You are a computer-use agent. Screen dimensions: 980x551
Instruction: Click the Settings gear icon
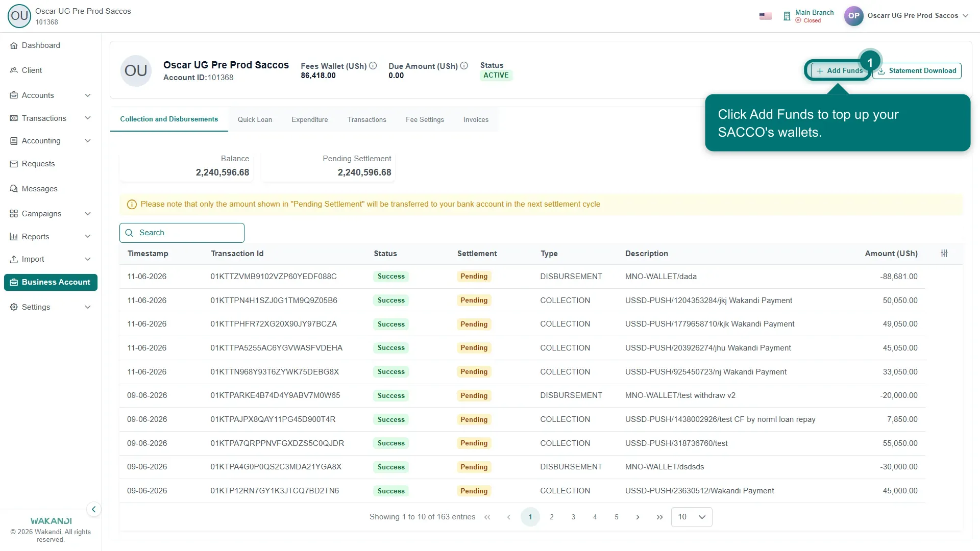coord(14,307)
